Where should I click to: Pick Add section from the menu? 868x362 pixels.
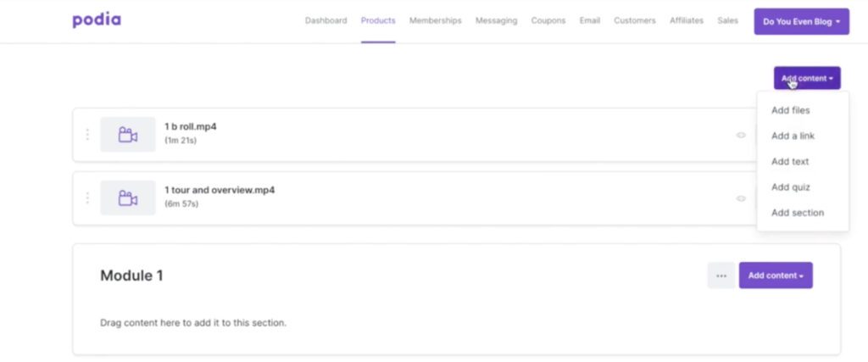797,213
